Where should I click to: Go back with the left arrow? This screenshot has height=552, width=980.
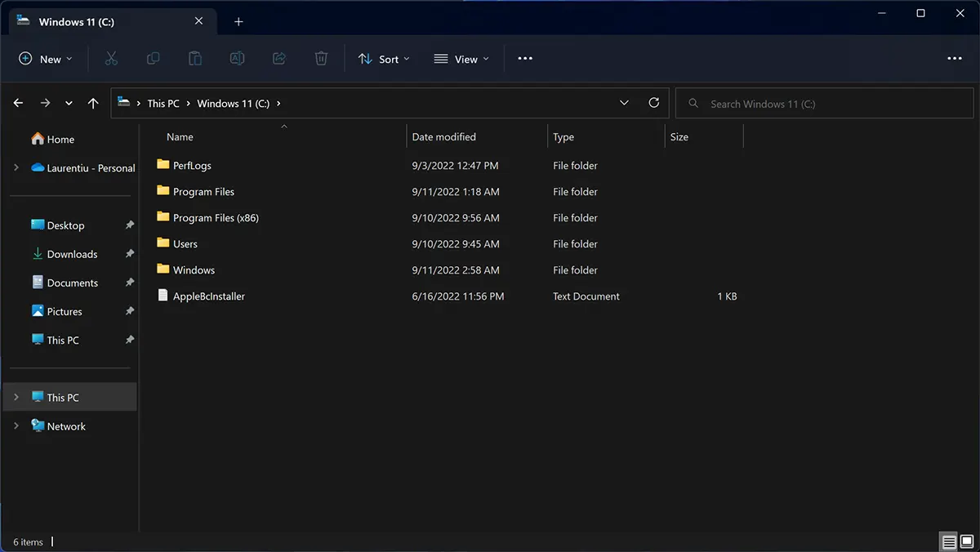point(19,104)
